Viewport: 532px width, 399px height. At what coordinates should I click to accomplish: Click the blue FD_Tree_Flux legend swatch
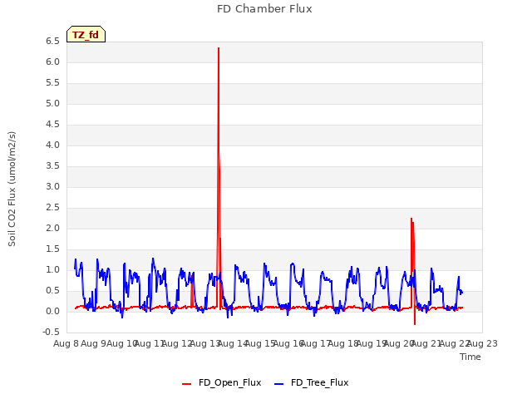click(x=278, y=384)
